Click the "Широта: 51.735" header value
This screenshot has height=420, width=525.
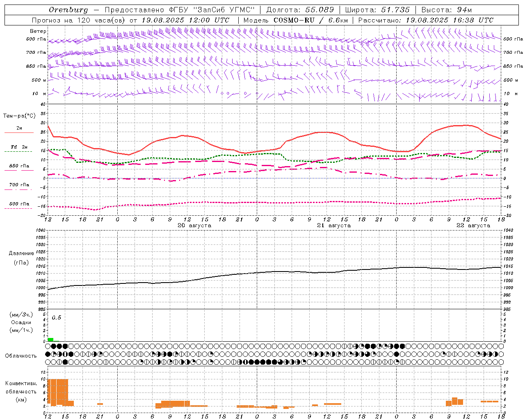(x=377, y=10)
